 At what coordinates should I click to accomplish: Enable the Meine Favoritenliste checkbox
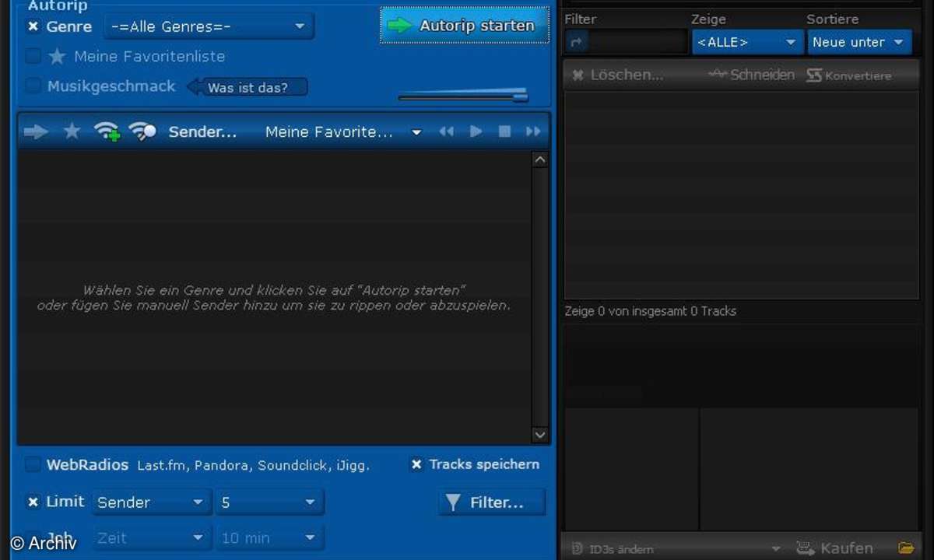coord(33,56)
